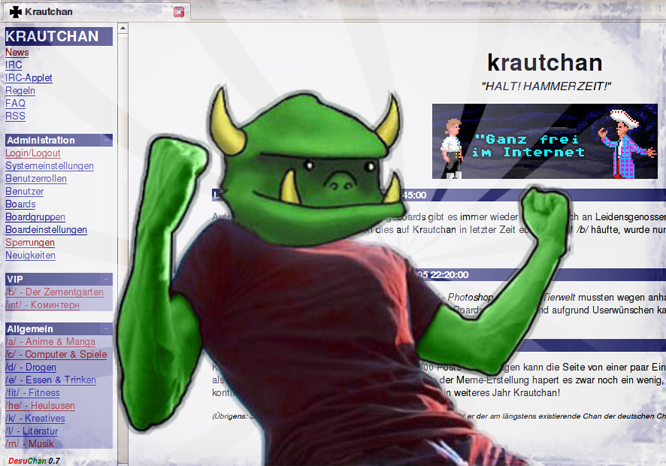Open Boardeinstellungen link
666x466 pixels.
click(x=46, y=230)
